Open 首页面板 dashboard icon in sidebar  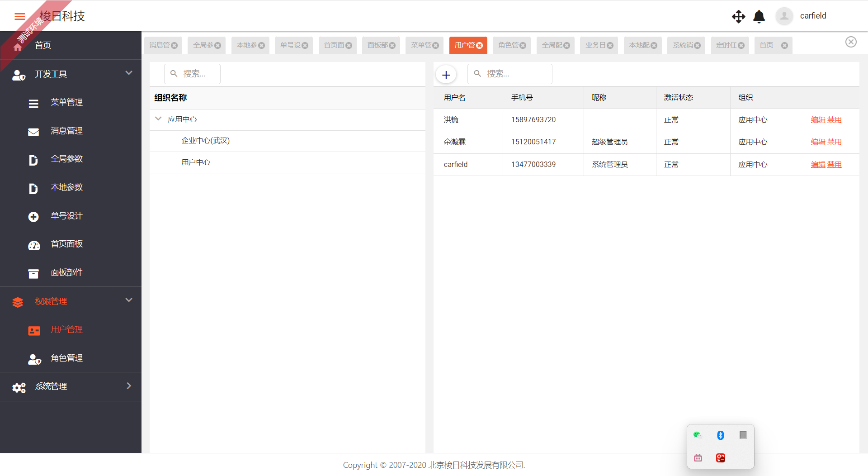click(34, 245)
